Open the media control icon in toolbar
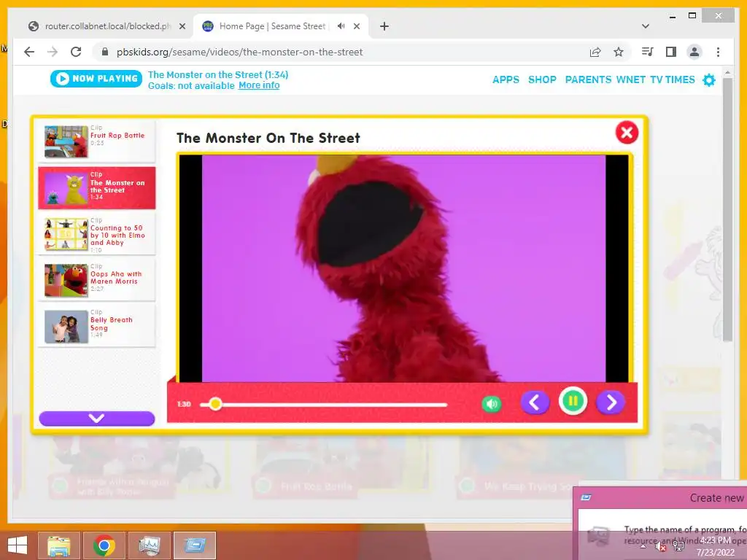This screenshot has width=747, height=560. (648, 52)
